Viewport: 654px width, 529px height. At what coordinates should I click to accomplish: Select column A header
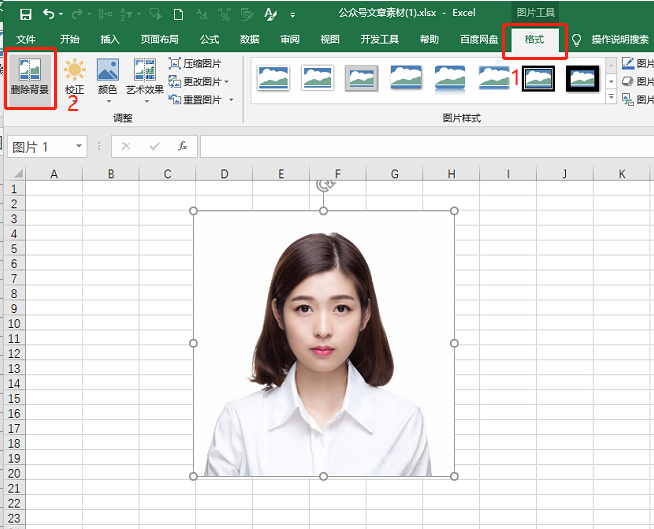pyautogui.click(x=54, y=174)
